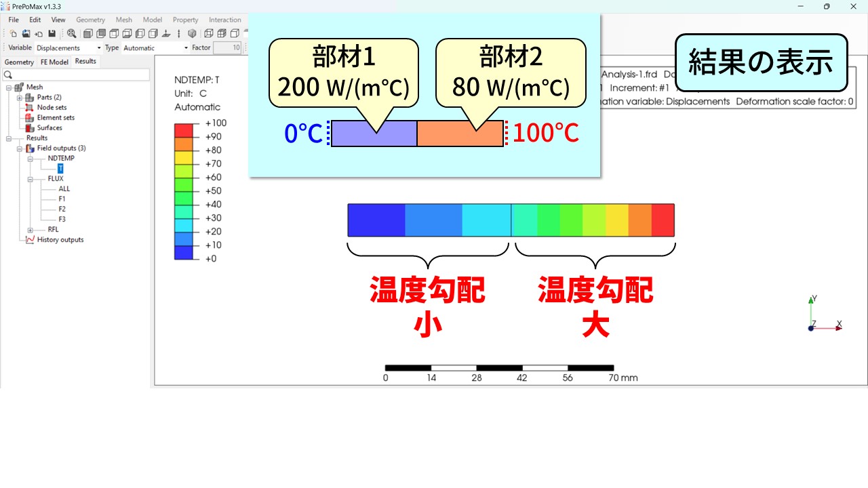This screenshot has height=488, width=868.
Task: Collapse the Results tree node
Action: [9, 138]
